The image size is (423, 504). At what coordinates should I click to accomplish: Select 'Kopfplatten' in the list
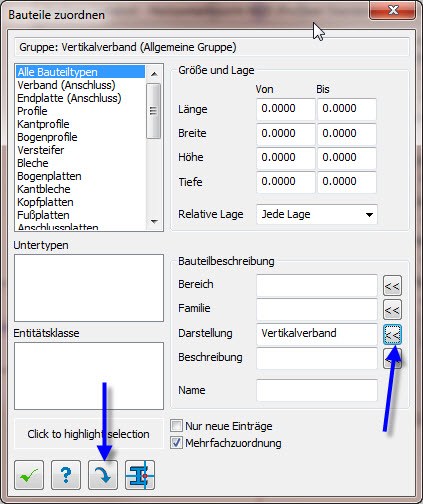click(80, 202)
